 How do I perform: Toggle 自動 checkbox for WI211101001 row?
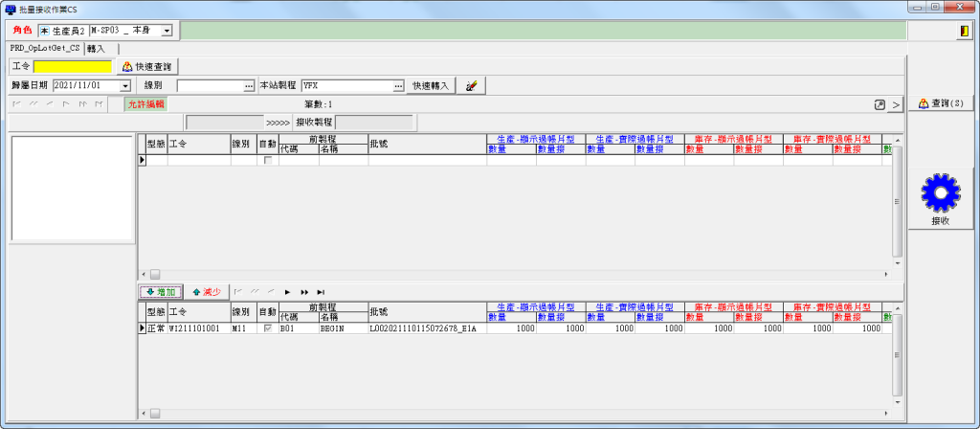pyautogui.click(x=267, y=328)
